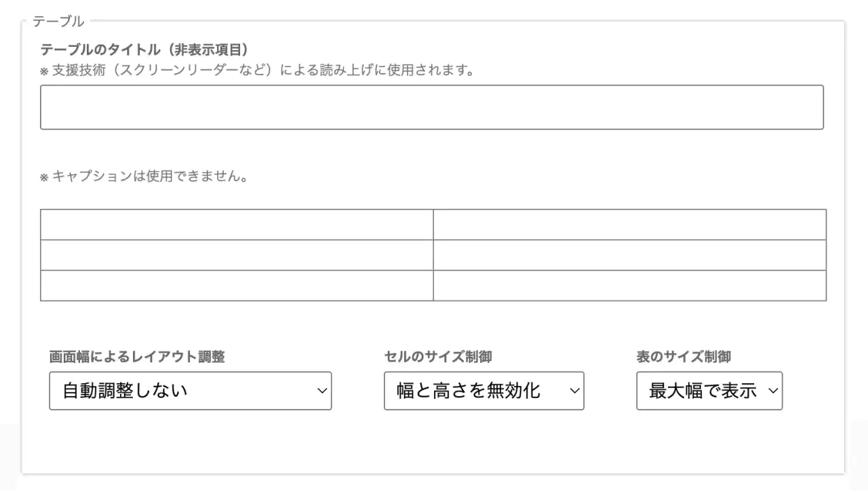
Task: Click the 画面幅によるレイアウト調整 label
Action: coord(137,357)
